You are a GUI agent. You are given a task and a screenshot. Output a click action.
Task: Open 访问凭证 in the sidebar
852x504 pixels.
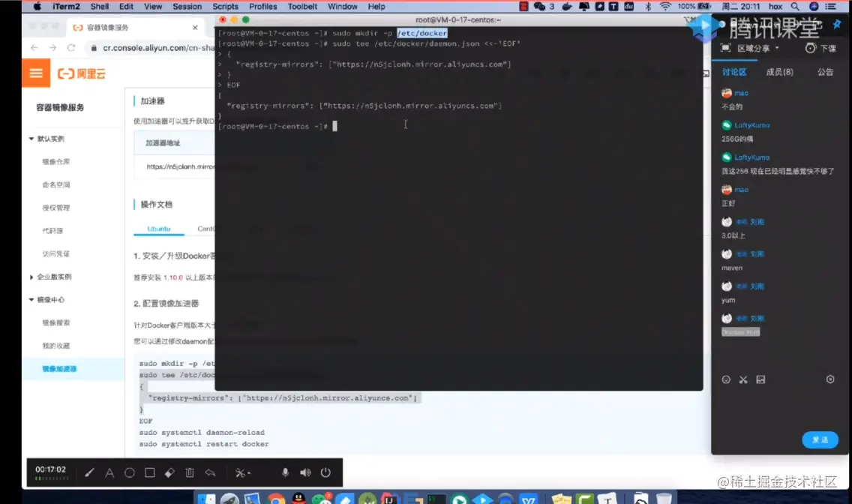pos(56,253)
